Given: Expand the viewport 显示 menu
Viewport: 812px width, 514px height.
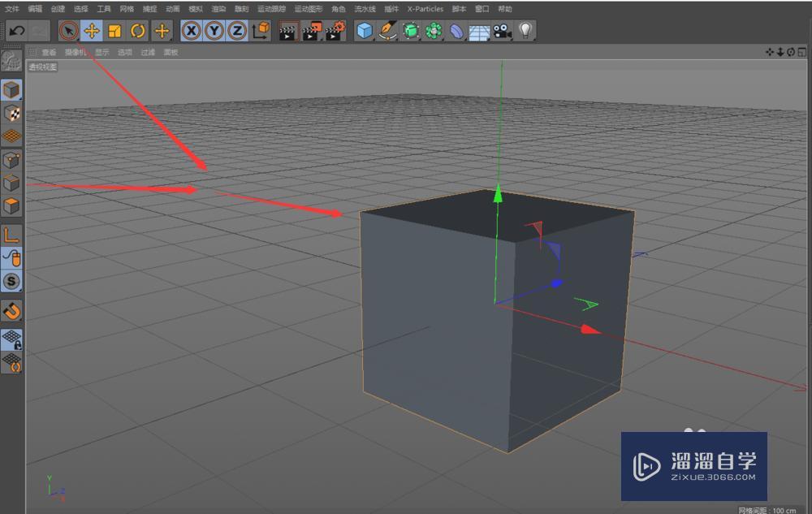Looking at the screenshot, I should tap(102, 52).
